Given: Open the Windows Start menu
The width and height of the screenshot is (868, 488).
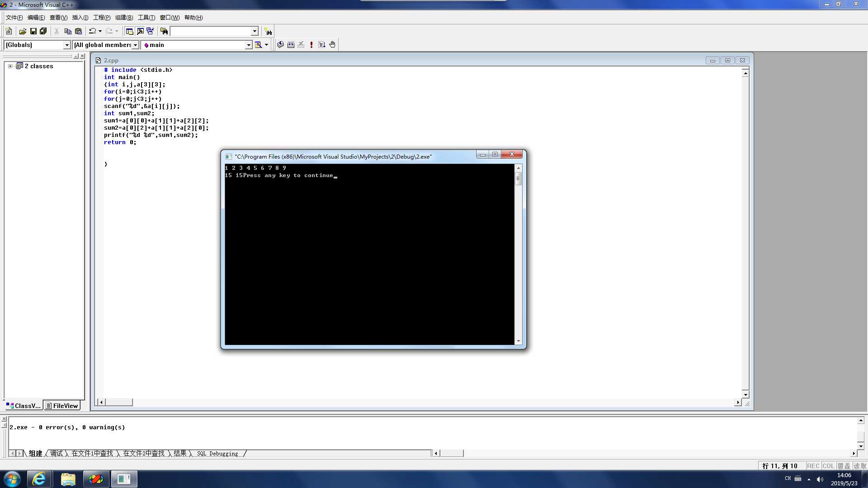Looking at the screenshot, I should point(12,479).
